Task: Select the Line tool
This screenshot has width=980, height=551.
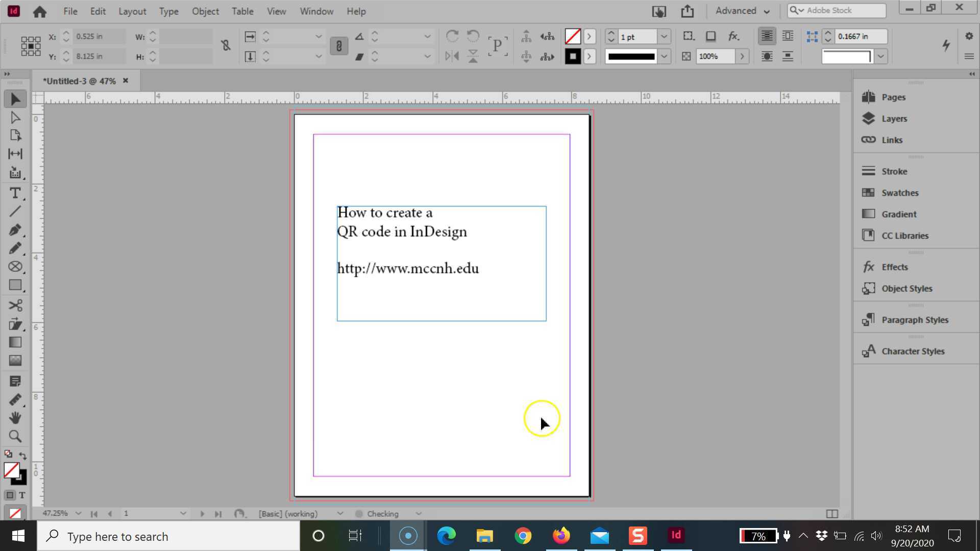Action: [15, 211]
